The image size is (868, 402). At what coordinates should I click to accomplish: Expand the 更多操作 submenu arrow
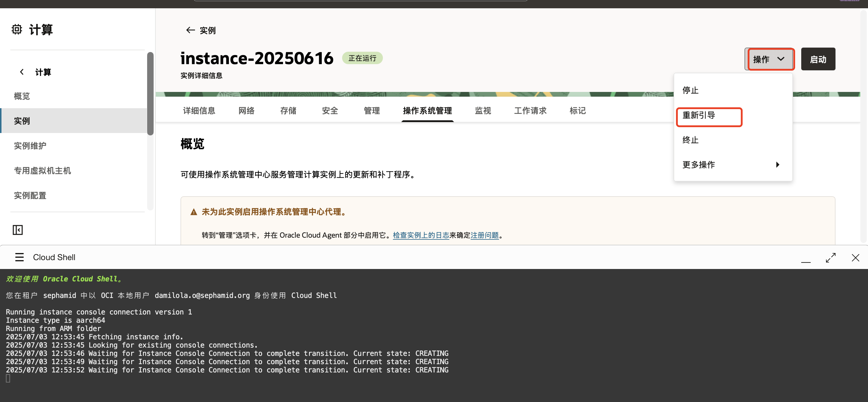777,165
